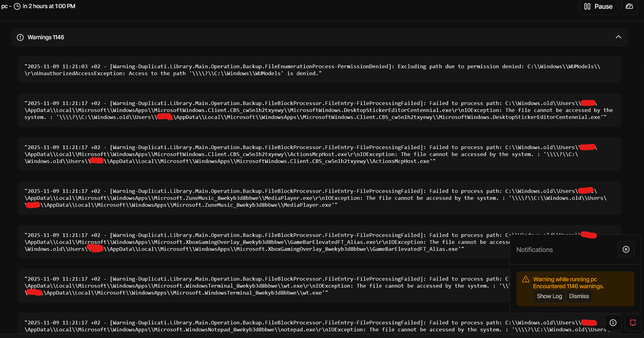
Task: Click the orange warning triangle icon
Action: click(526, 279)
